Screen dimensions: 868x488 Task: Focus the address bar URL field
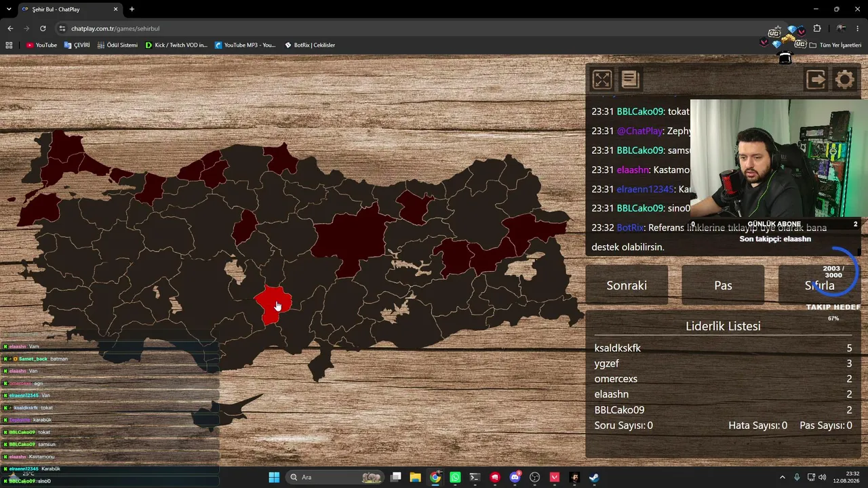tap(407, 28)
